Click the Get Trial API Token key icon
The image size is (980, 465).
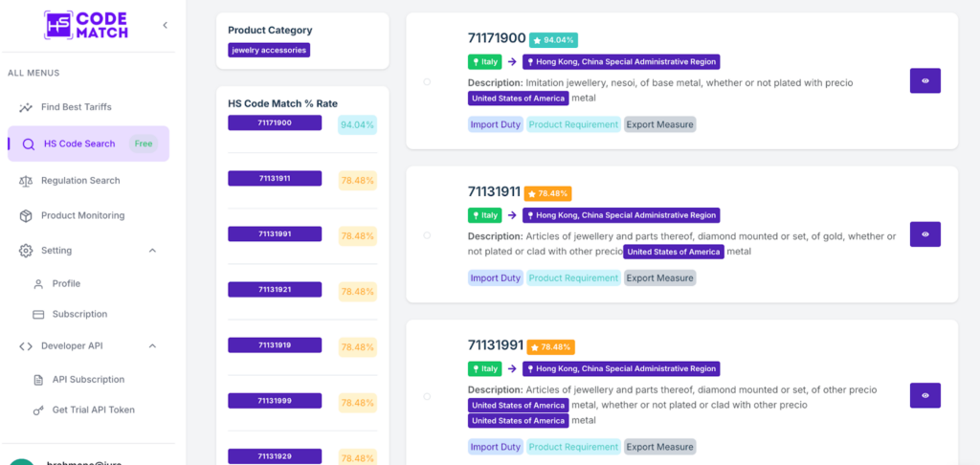[38, 410]
